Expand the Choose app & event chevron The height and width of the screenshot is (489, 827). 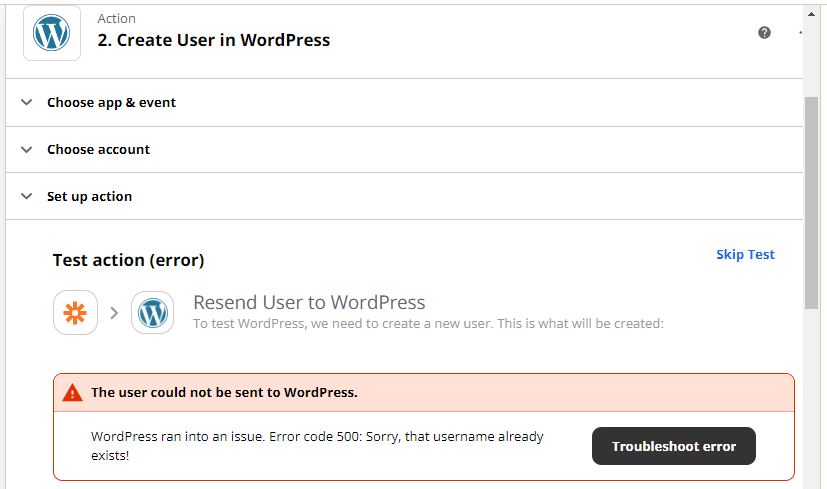pyautogui.click(x=26, y=102)
